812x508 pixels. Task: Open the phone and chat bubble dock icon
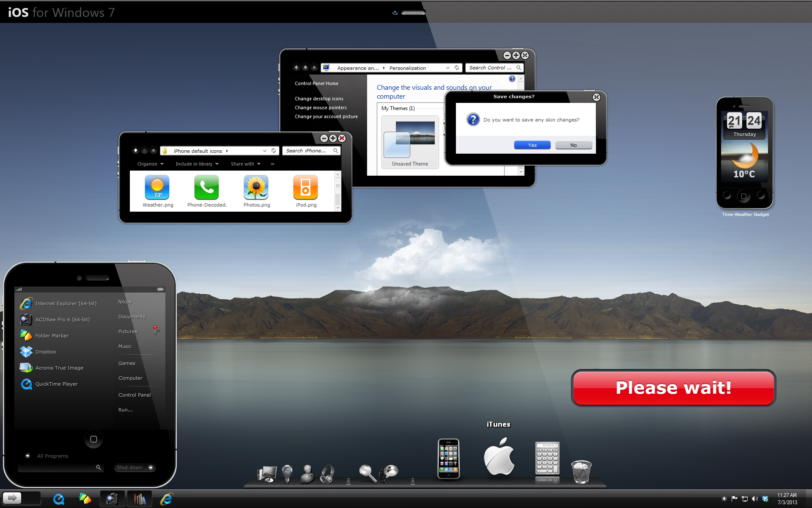point(389,473)
